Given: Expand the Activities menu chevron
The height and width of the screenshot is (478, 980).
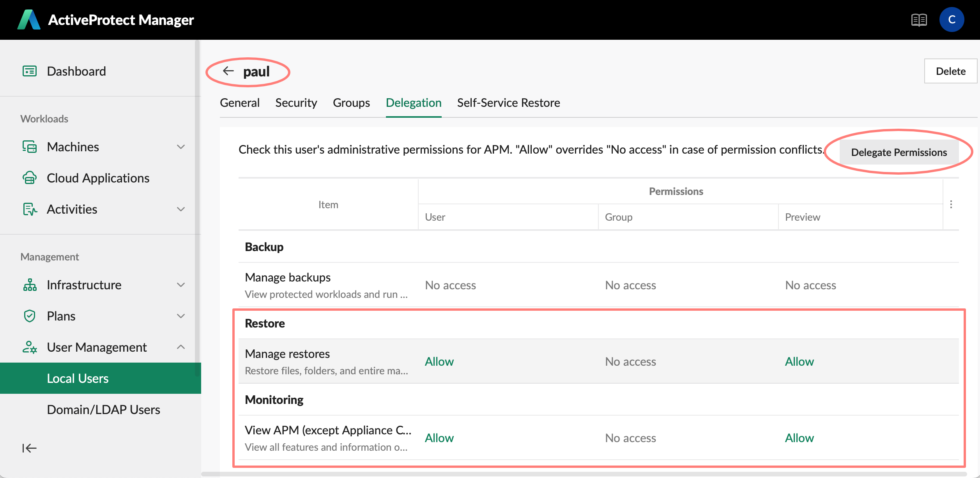Looking at the screenshot, I should [181, 209].
